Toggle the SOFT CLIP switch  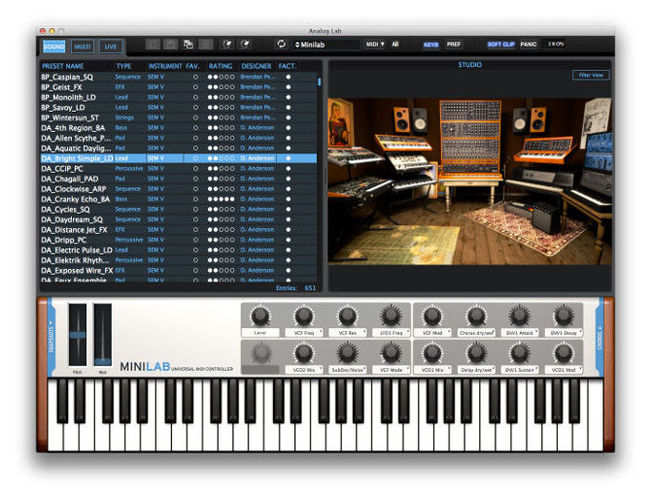tap(501, 44)
